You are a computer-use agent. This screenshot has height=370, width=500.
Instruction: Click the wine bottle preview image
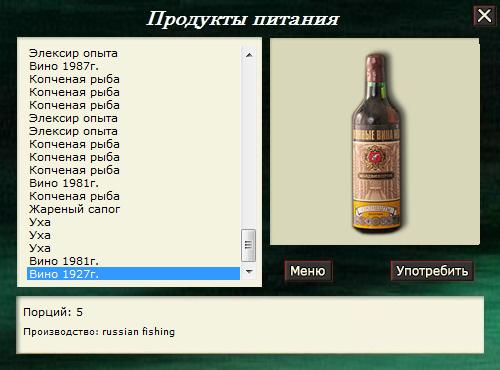click(x=377, y=143)
